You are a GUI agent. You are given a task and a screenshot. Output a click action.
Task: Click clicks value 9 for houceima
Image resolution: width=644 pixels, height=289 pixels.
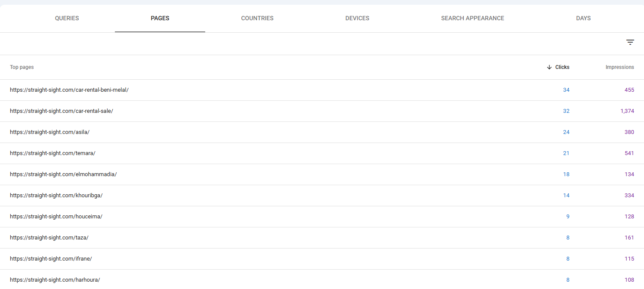coord(568,217)
